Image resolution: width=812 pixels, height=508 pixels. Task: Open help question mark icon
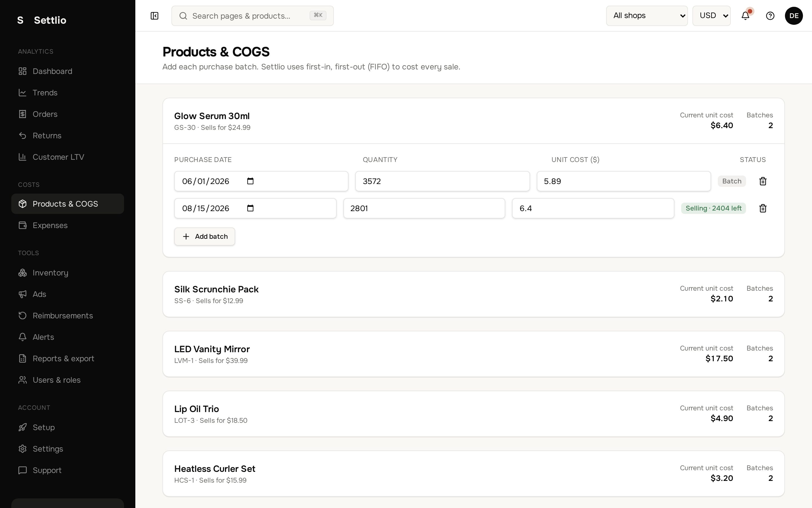pos(770,16)
